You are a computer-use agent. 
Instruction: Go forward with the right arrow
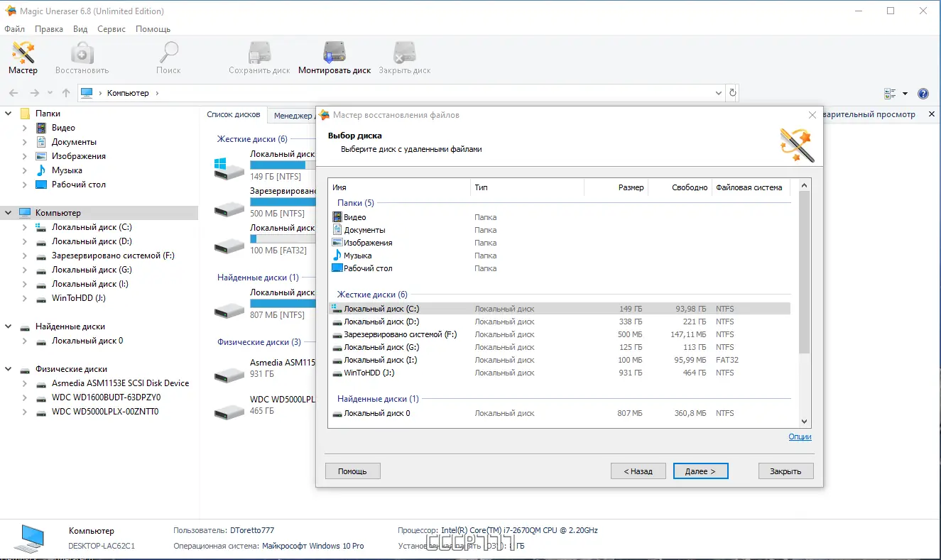(x=34, y=93)
